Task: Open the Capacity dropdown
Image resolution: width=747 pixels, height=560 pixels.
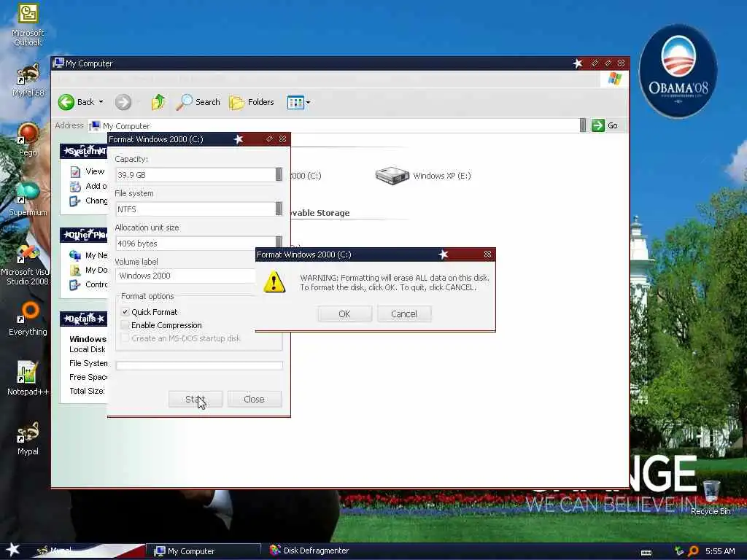Action: pos(279,175)
